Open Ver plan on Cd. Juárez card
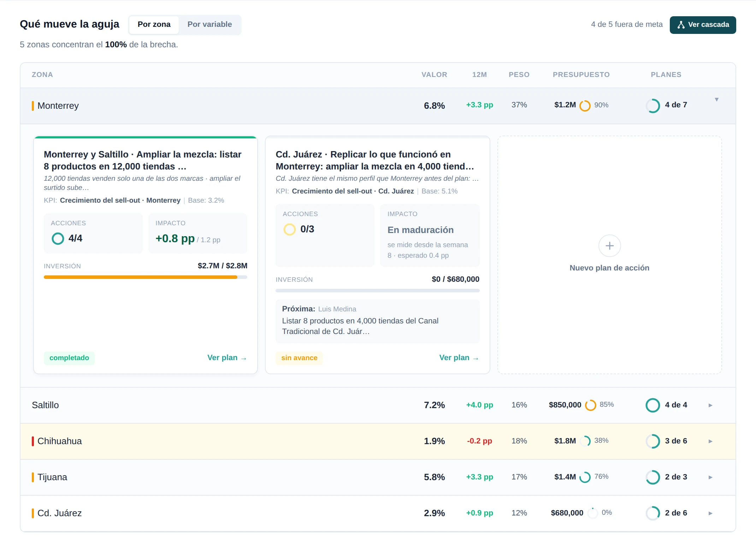The height and width of the screenshot is (555, 756). (x=459, y=358)
